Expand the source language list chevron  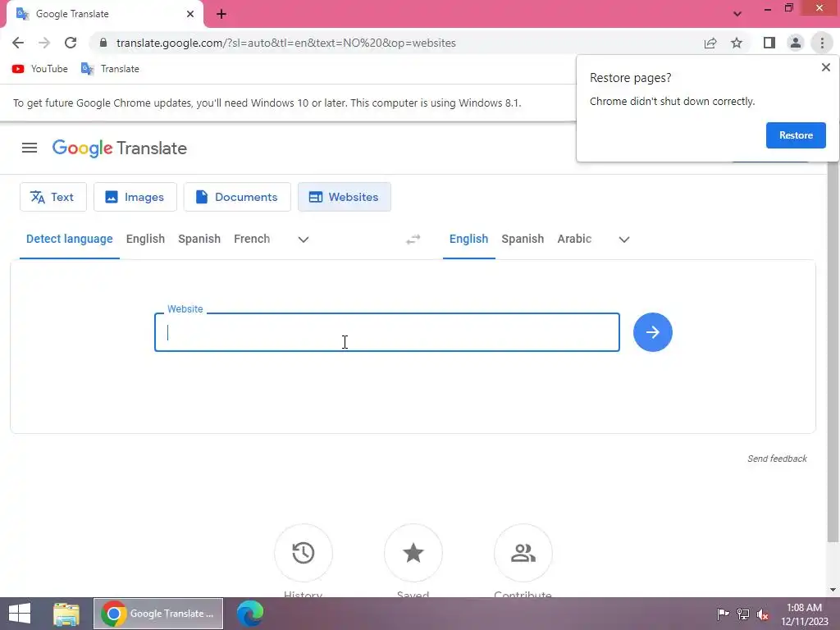coord(304,240)
